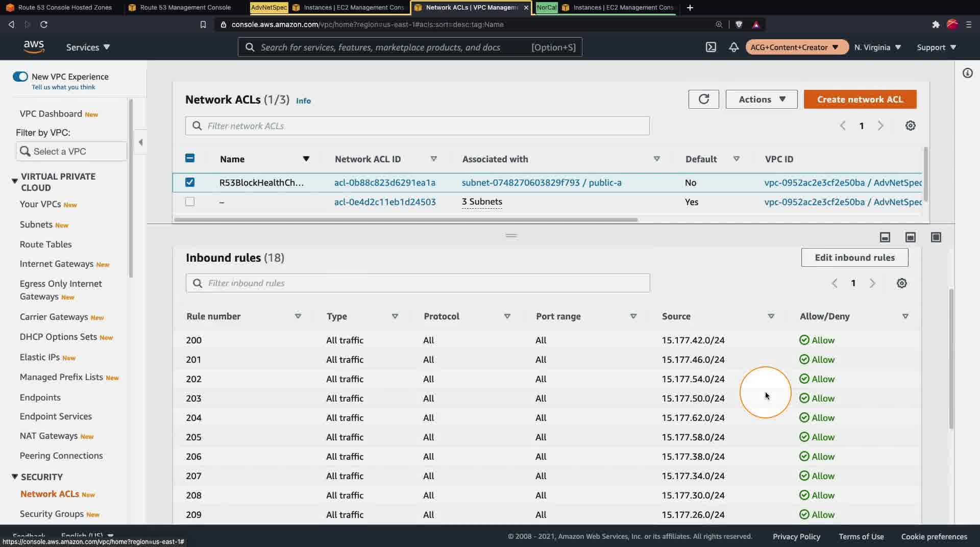980x547 pixels.
Task: Open AWS CloudShell icon in header
Action: coord(710,47)
